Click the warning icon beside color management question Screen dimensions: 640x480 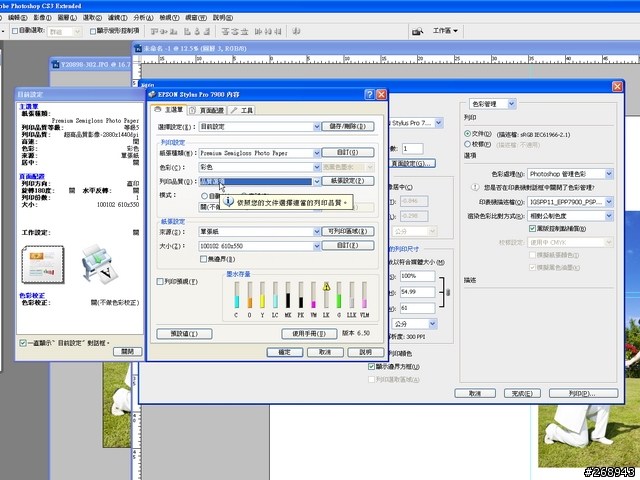[x=475, y=187]
